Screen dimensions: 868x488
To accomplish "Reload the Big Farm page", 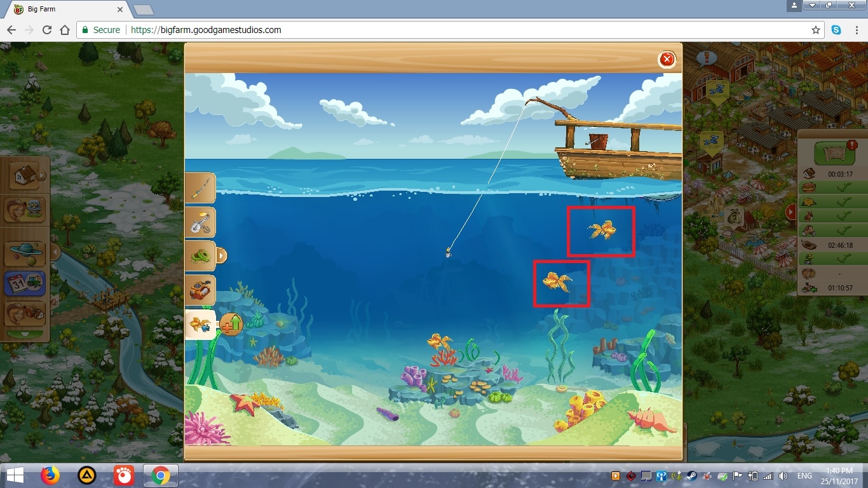I will tap(47, 30).
